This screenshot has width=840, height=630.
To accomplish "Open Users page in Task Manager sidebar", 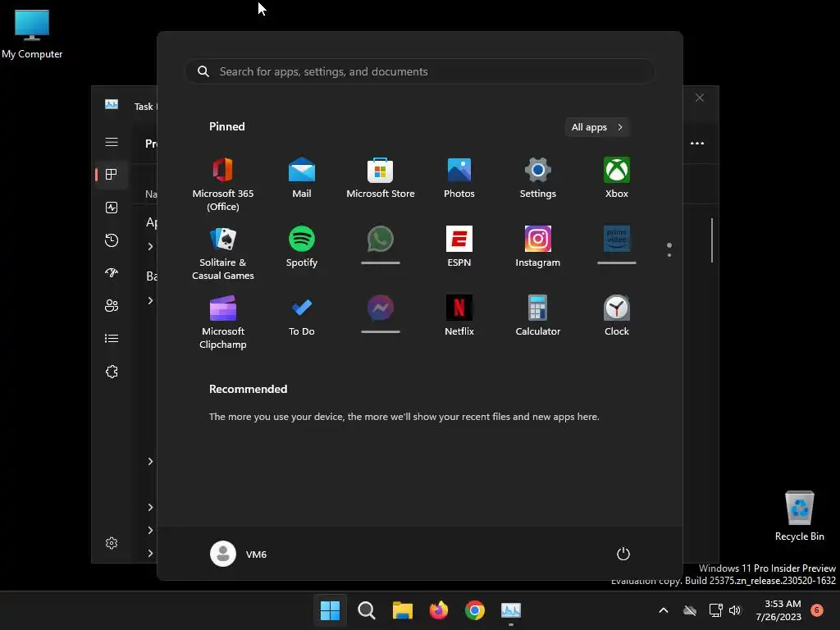I will (x=112, y=305).
